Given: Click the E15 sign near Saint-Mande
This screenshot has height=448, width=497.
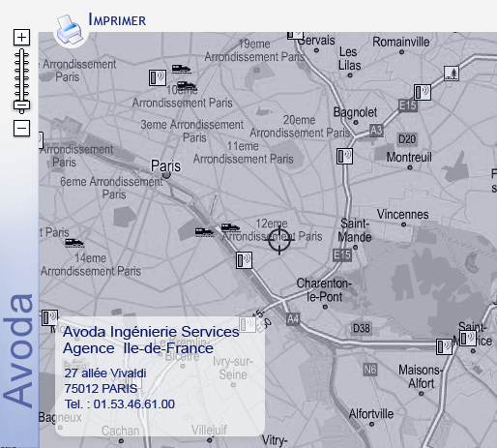Looking at the screenshot, I should point(342,255).
